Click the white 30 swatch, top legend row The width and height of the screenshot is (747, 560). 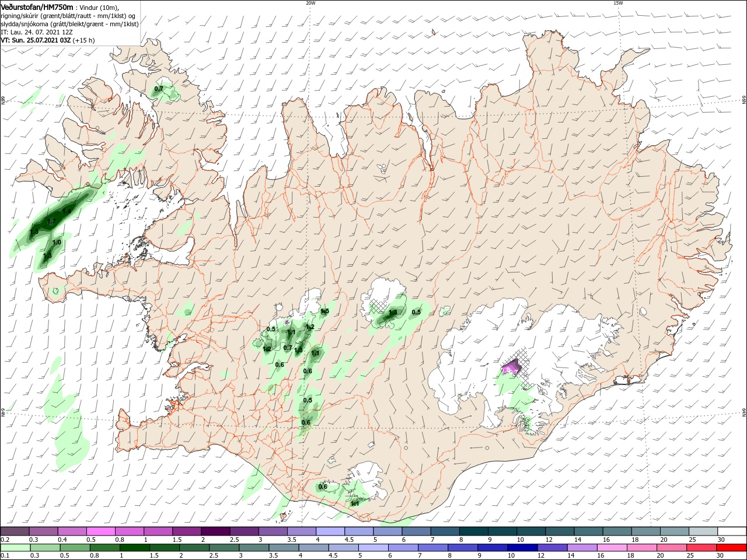coord(732,531)
